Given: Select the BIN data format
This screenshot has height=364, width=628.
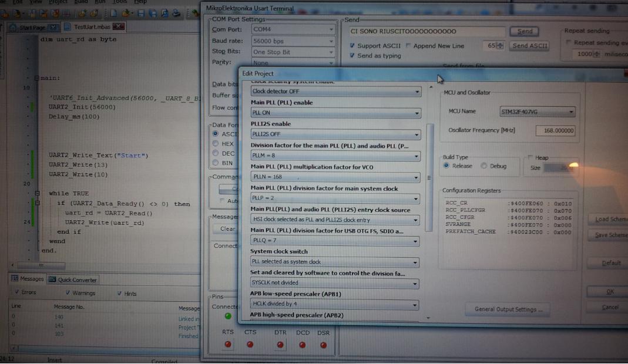Looking at the screenshot, I should (x=216, y=163).
